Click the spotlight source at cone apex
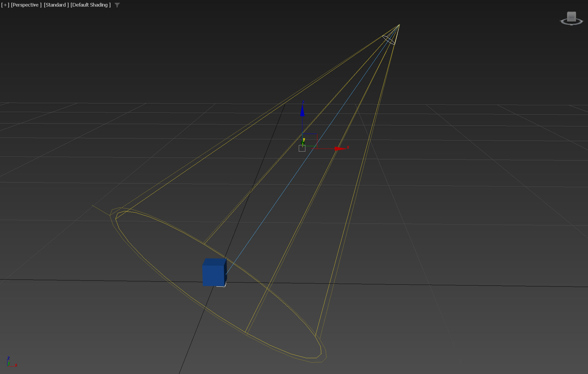Viewport: 588px width, 374px height. 399,25
